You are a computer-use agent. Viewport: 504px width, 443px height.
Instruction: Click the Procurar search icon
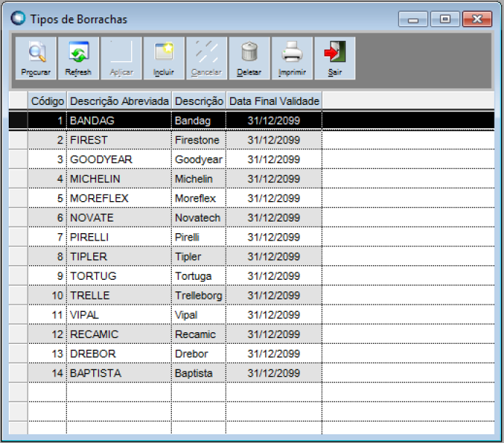(x=36, y=58)
